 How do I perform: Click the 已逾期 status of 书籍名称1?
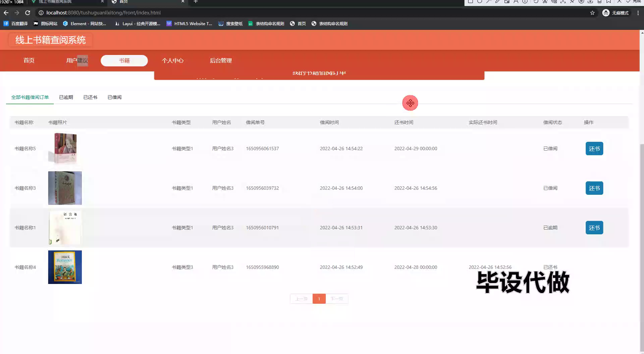pyautogui.click(x=550, y=228)
